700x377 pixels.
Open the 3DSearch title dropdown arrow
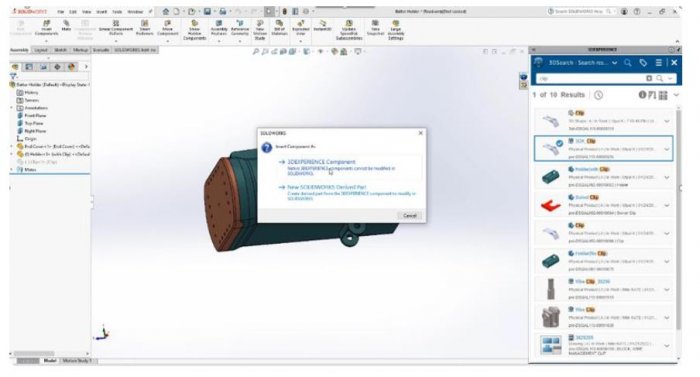(x=615, y=63)
